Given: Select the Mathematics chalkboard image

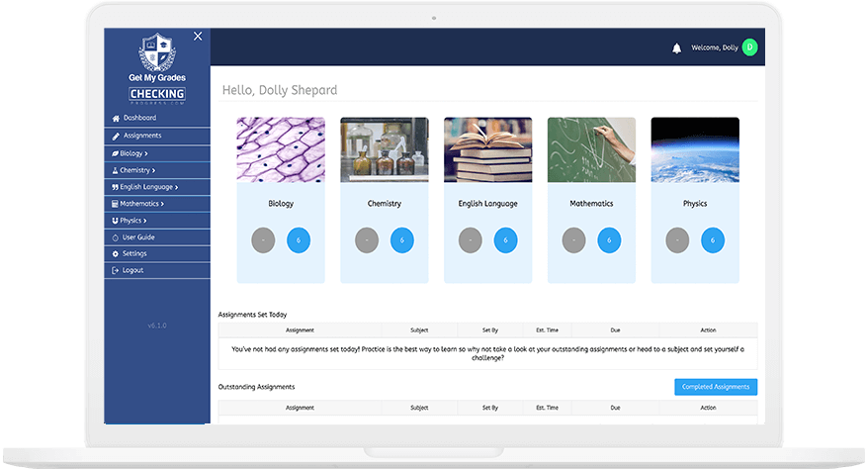Looking at the screenshot, I should point(591,149).
